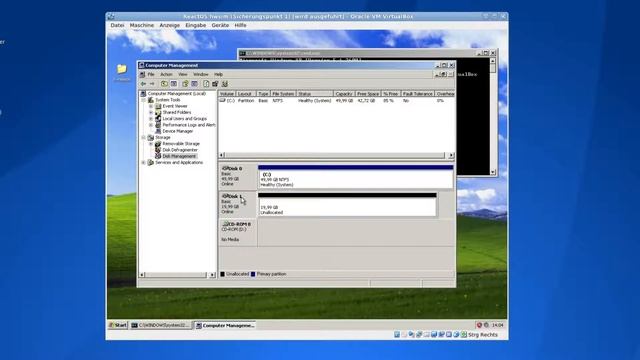Select Removable Storage in the tree
The width and height of the screenshot is (640, 360).
pyautogui.click(x=181, y=144)
